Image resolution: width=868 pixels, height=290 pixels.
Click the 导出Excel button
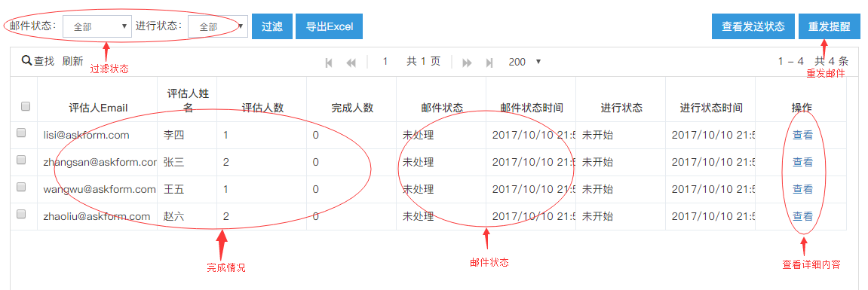coord(329,26)
